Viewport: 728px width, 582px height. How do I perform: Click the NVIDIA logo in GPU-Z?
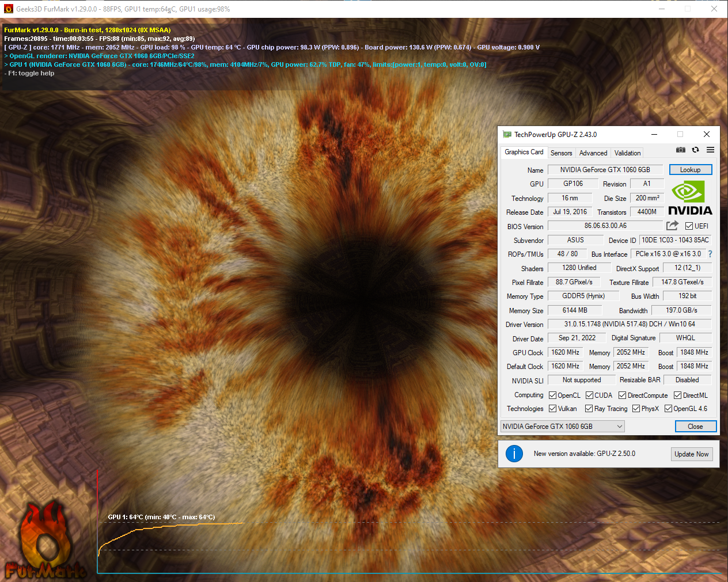click(x=689, y=199)
